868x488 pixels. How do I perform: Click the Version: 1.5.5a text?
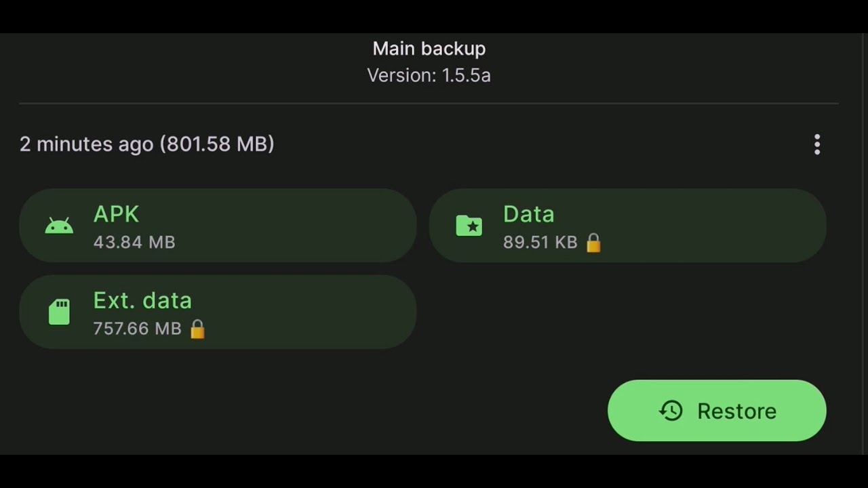click(429, 75)
